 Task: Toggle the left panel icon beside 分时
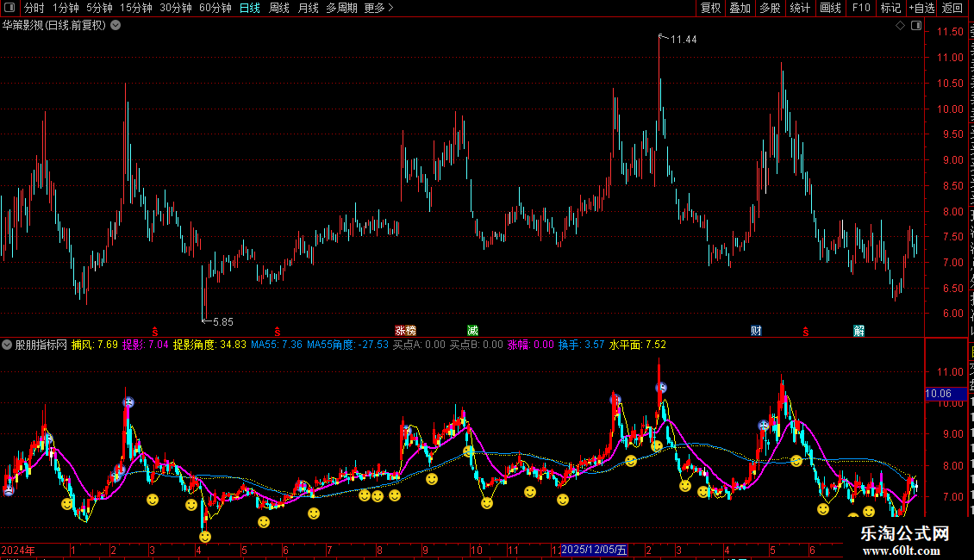[9, 8]
